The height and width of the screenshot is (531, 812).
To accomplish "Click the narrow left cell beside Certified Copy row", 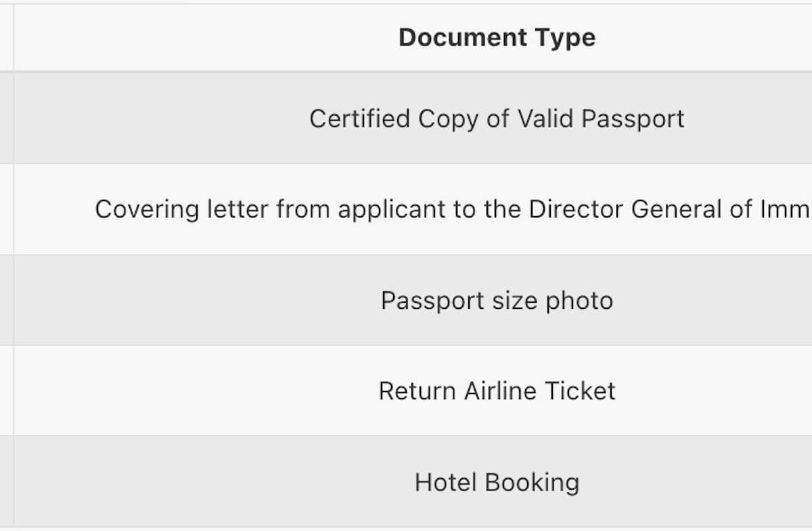I will (6, 119).
